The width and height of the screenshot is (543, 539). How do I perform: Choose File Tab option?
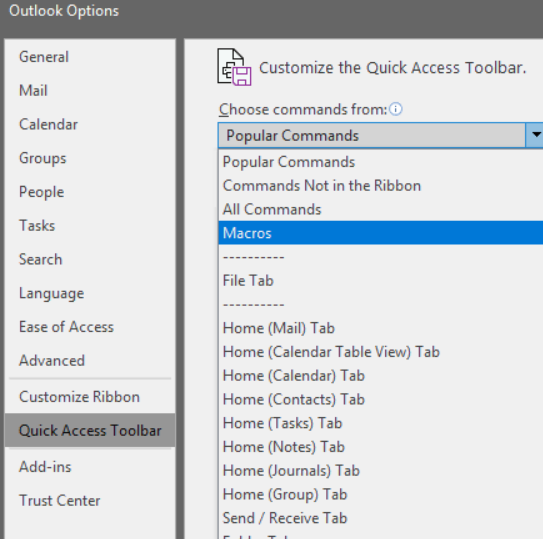[x=381, y=280]
